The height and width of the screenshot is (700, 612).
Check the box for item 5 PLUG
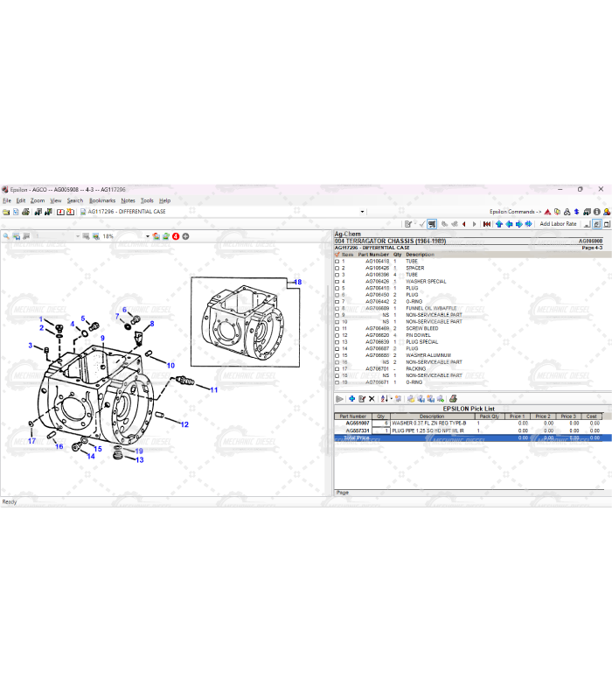point(337,288)
